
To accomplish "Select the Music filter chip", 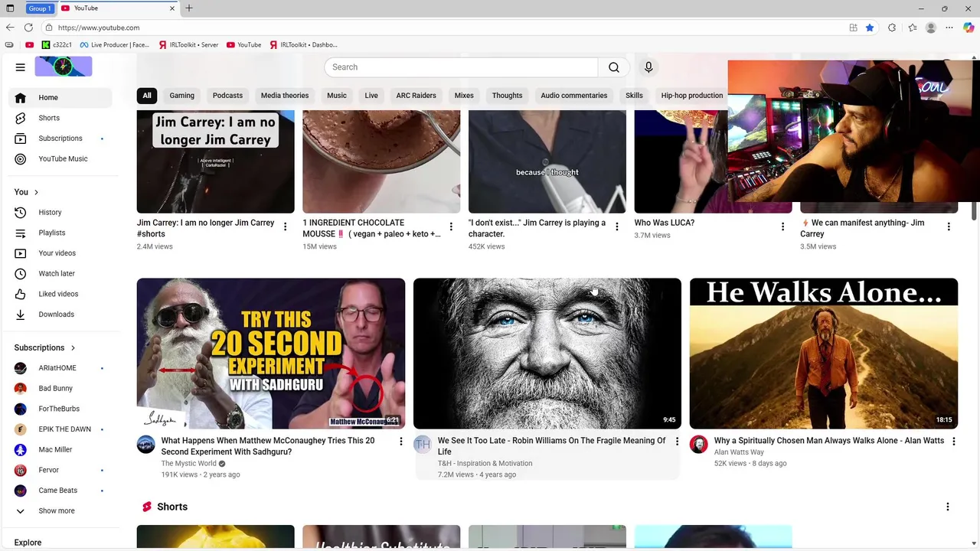I will click(x=337, y=96).
